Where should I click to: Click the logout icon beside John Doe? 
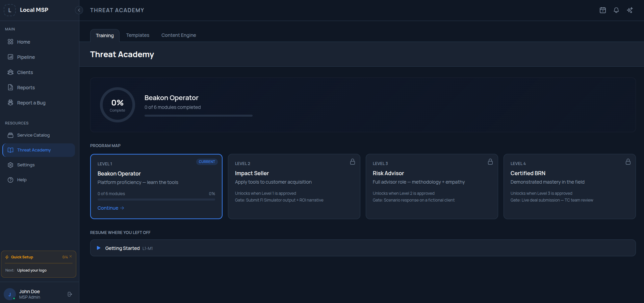click(x=70, y=294)
